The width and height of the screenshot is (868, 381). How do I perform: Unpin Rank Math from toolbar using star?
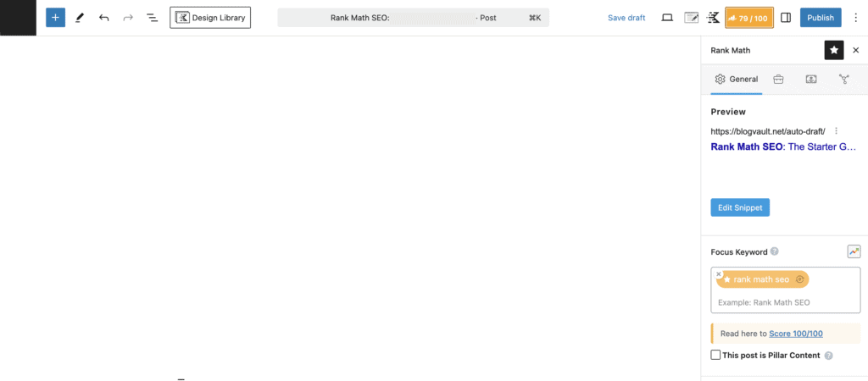pos(834,50)
